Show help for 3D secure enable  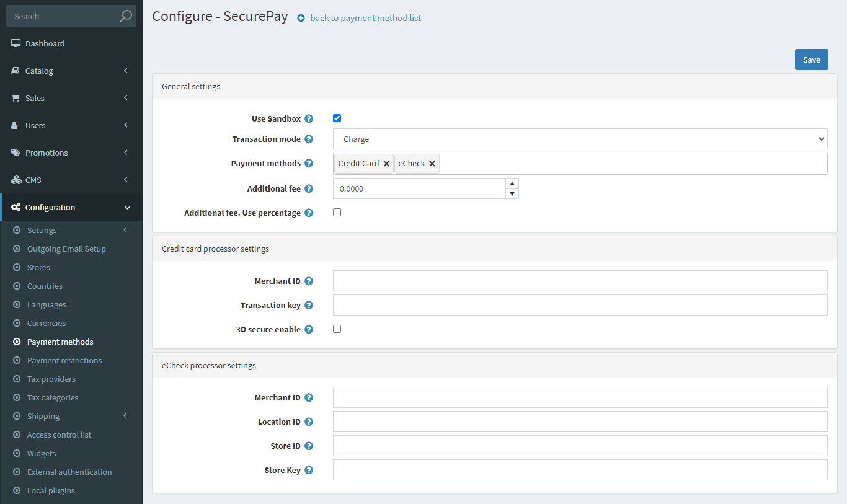309,329
